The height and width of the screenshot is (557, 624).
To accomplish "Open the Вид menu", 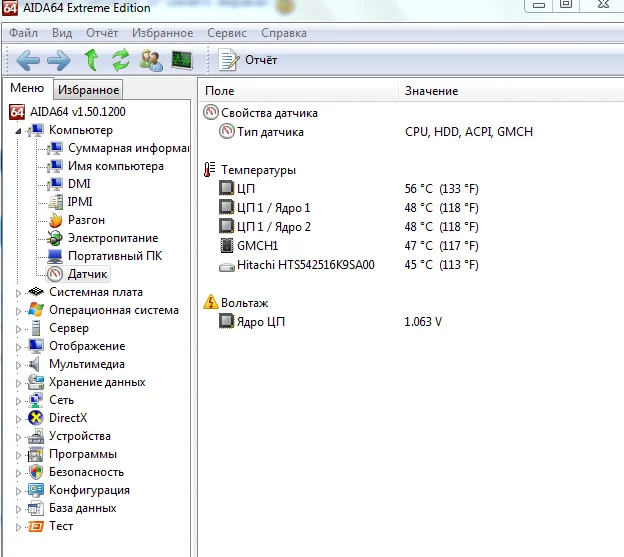I will coord(62,33).
